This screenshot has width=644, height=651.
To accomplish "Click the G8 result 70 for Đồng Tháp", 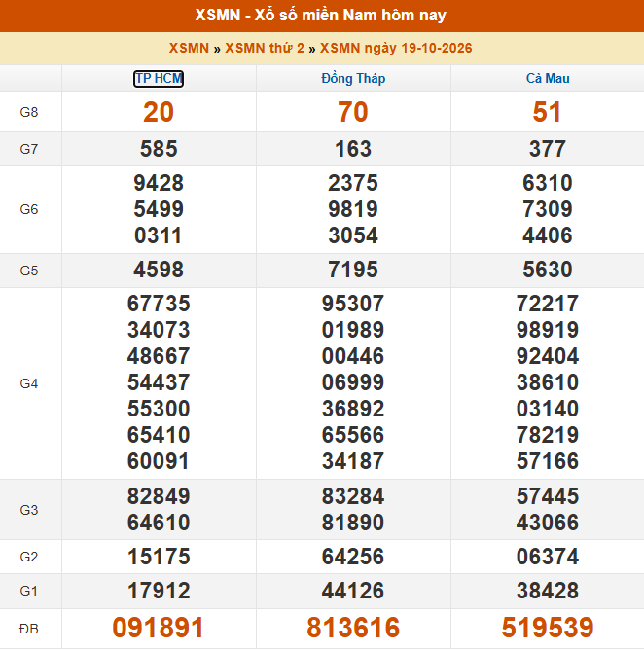I will pyautogui.click(x=353, y=112).
